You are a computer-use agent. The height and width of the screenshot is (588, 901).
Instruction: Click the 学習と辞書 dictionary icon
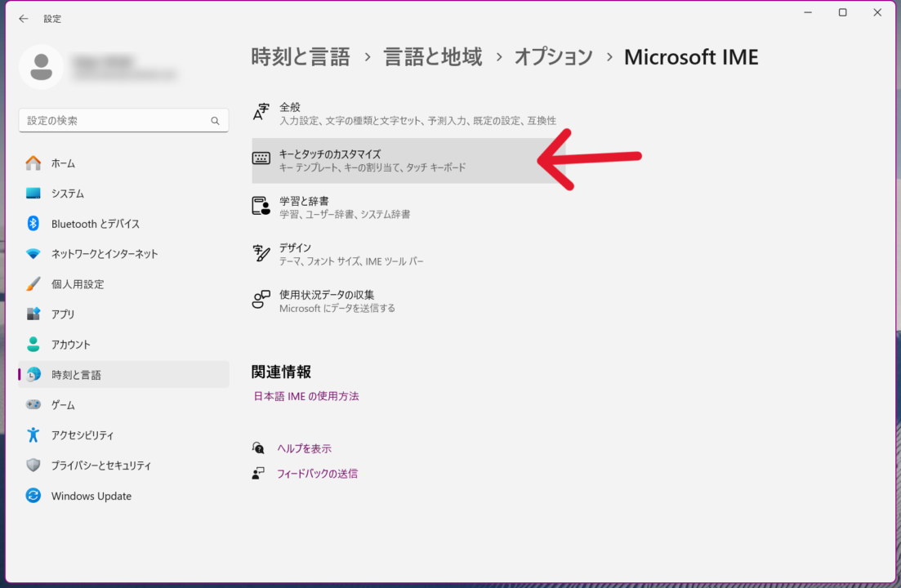pyautogui.click(x=261, y=206)
